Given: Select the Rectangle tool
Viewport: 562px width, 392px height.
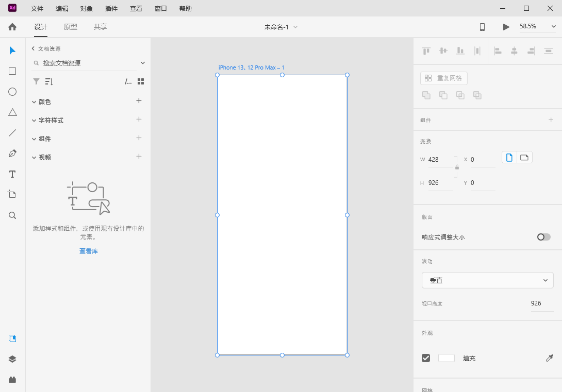Looking at the screenshot, I should tap(12, 71).
